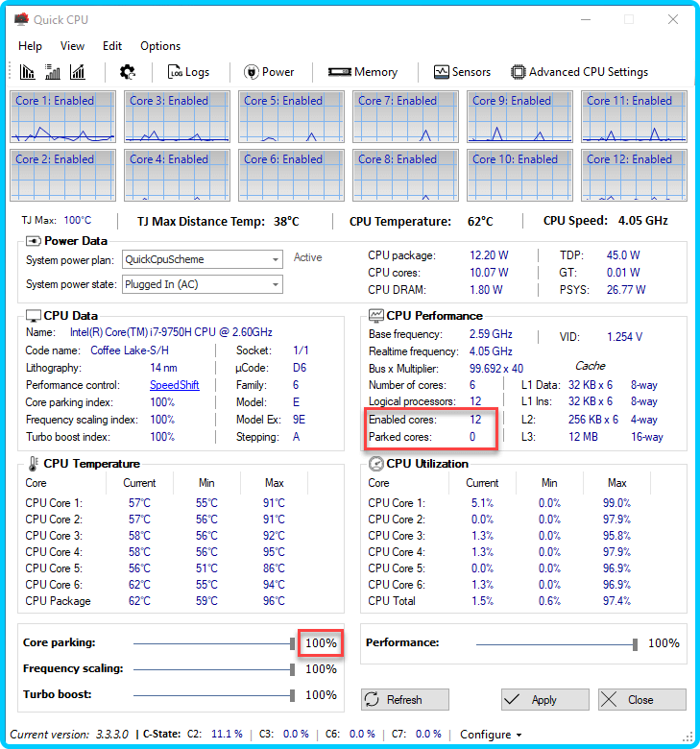Open the Logs viewer

(x=187, y=72)
